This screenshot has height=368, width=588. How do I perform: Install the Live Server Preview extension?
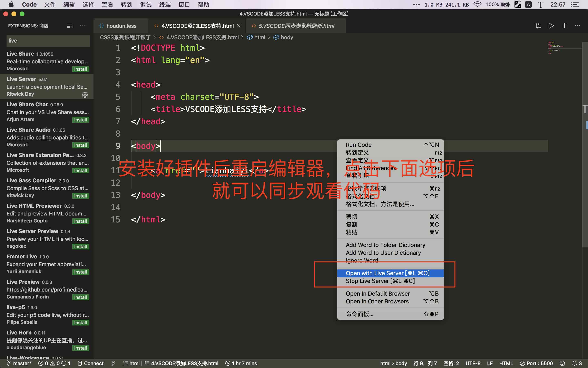(80, 247)
